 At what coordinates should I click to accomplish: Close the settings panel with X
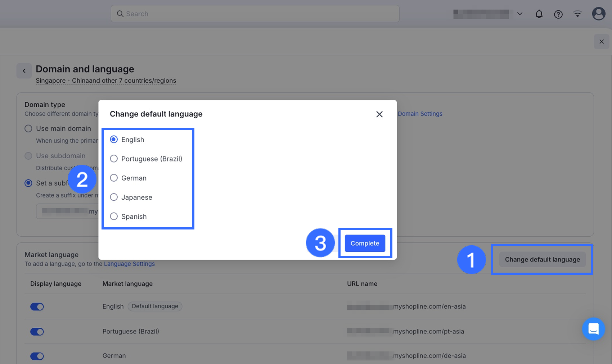601,42
